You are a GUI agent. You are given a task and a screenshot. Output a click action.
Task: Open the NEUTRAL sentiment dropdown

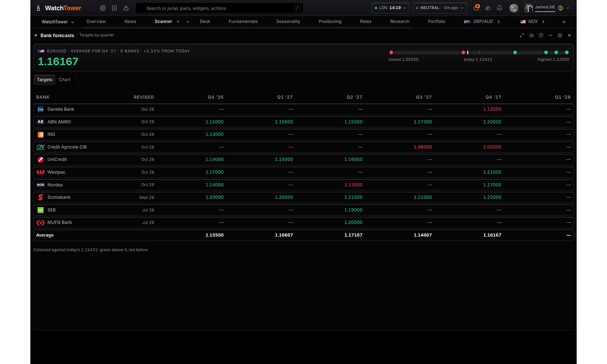pyautogui.click(x=440, y=8)
